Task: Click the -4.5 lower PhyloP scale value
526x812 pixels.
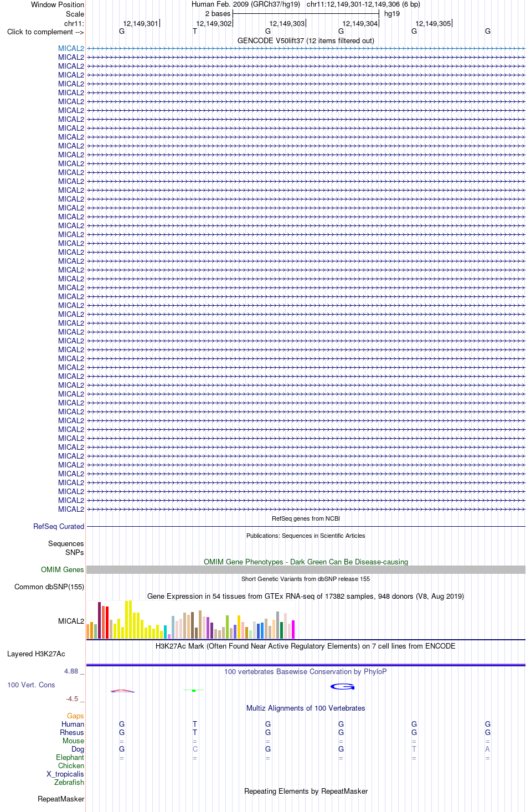Action: pyautogui.click(x=72, y=698)
